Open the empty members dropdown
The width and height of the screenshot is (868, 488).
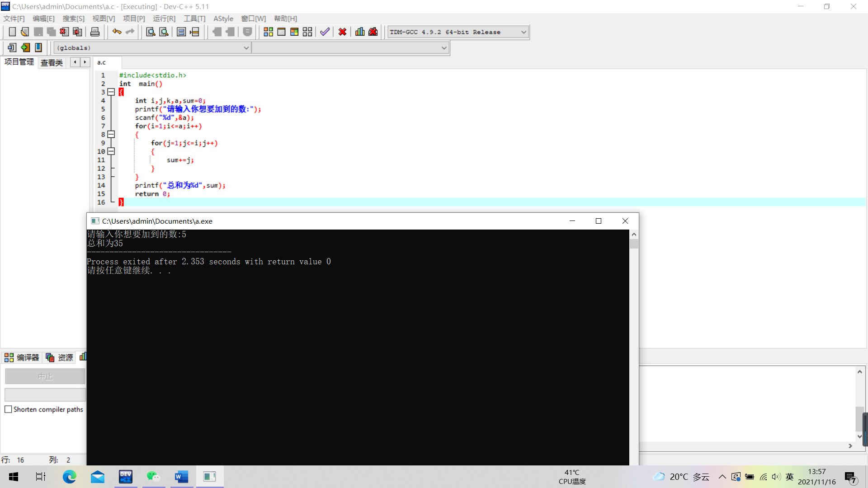point(444,48)
